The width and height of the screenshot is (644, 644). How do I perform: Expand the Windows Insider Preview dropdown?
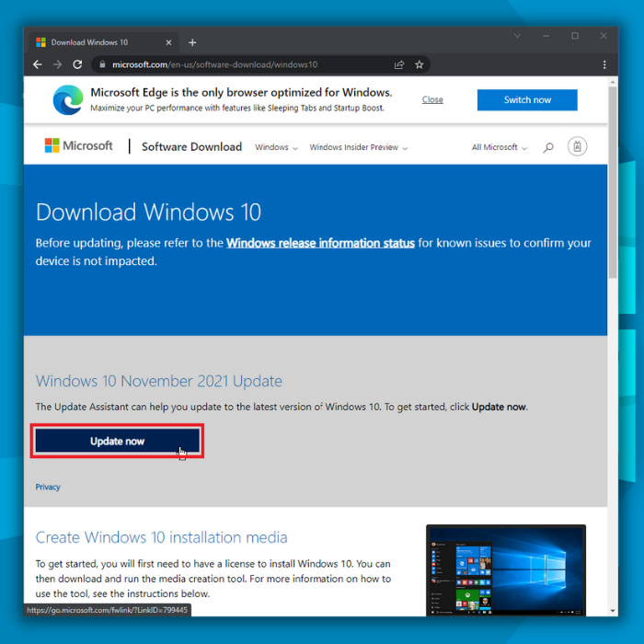359,147
